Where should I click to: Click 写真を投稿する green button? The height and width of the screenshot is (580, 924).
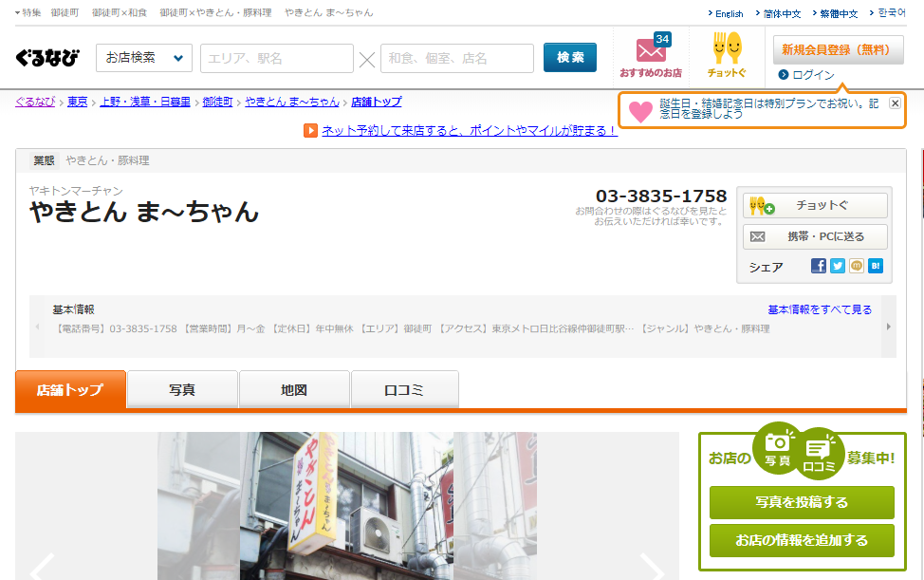[x=802, y=502]
